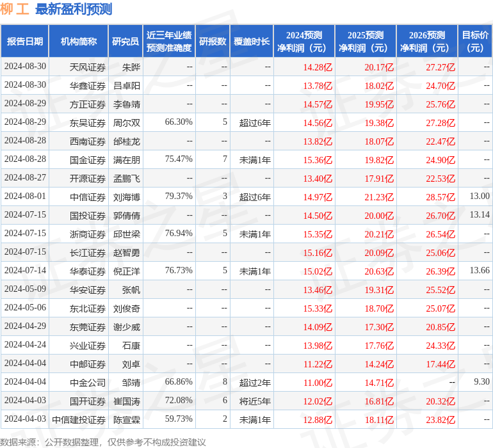The height and width of the screenshot is (448, 493).
Task: Click target price 13.14
Action: 480,215
